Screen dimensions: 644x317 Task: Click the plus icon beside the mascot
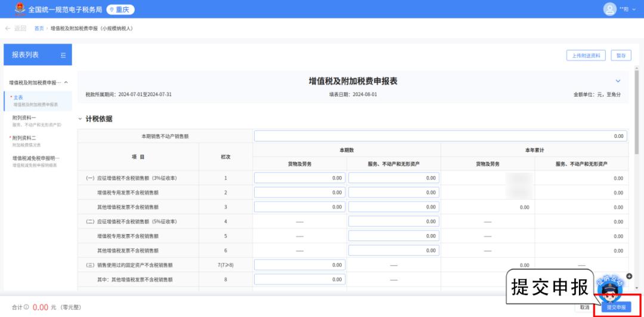[x=628, y=276]
